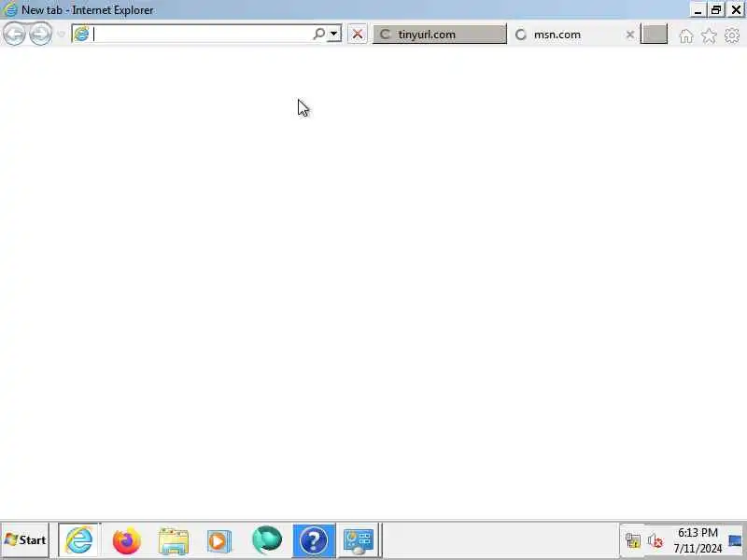Open the blue Help question mark taskbar icon
Viewport: 747px width, 560px height.
pyautogui.click(x=314, y=540)
